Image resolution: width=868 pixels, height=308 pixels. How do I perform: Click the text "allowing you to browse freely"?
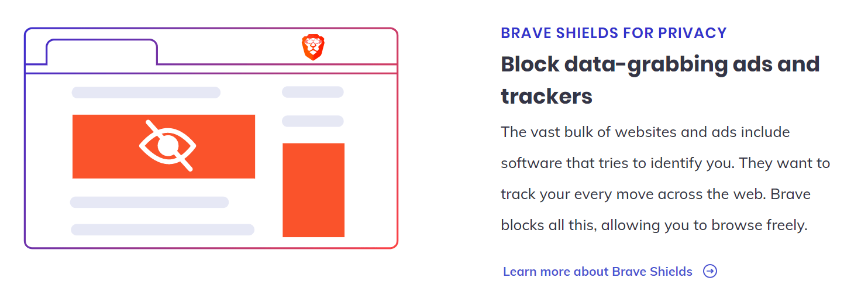(704, 225)
